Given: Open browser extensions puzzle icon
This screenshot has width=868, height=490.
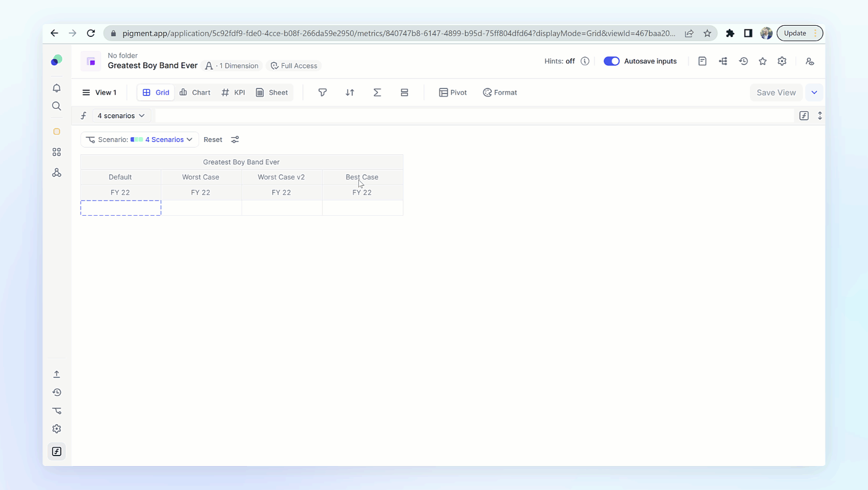Looking at the screenshot, I should pos(730,33).
